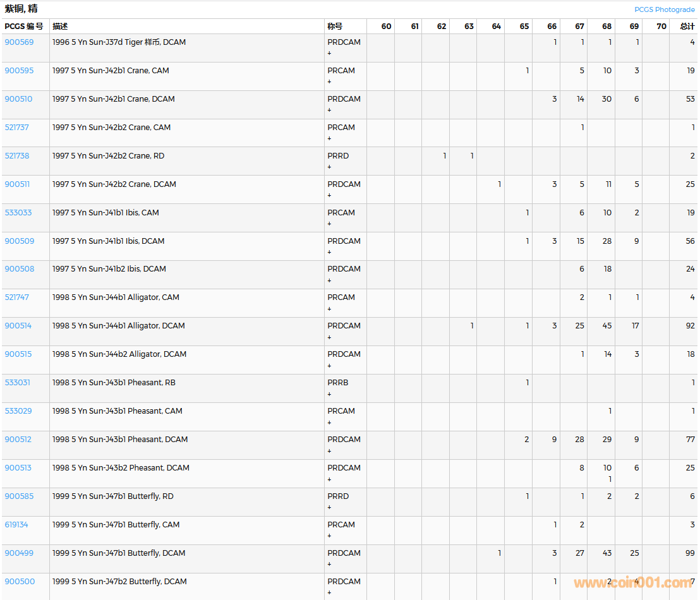Expand plus under PRRB Pheasant row

(x=329, y=394)
